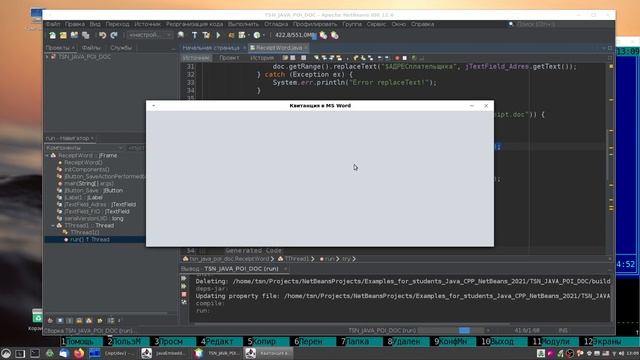
Task: Collapse the TThread1 :: Thread node
Action: pyautogui.click(x=53, y=225)
